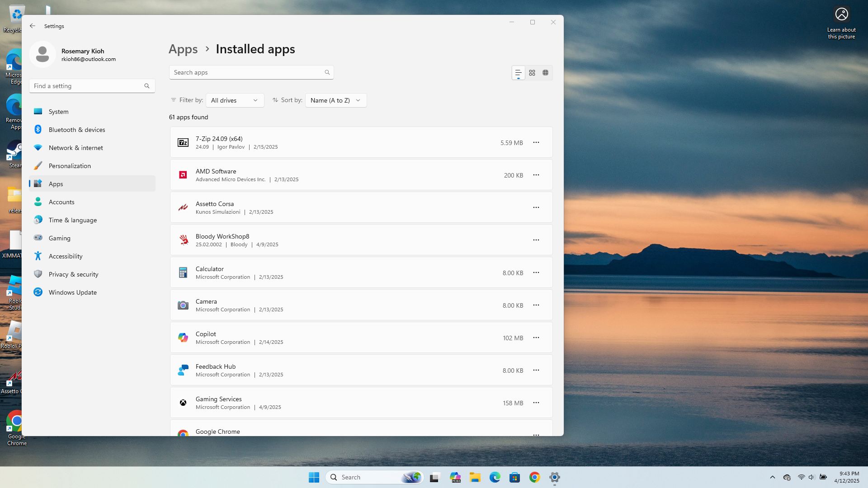Open options menu for AMD Software
Image resolution: width=868 pixels, height=488 pixels.
(536, 175)
